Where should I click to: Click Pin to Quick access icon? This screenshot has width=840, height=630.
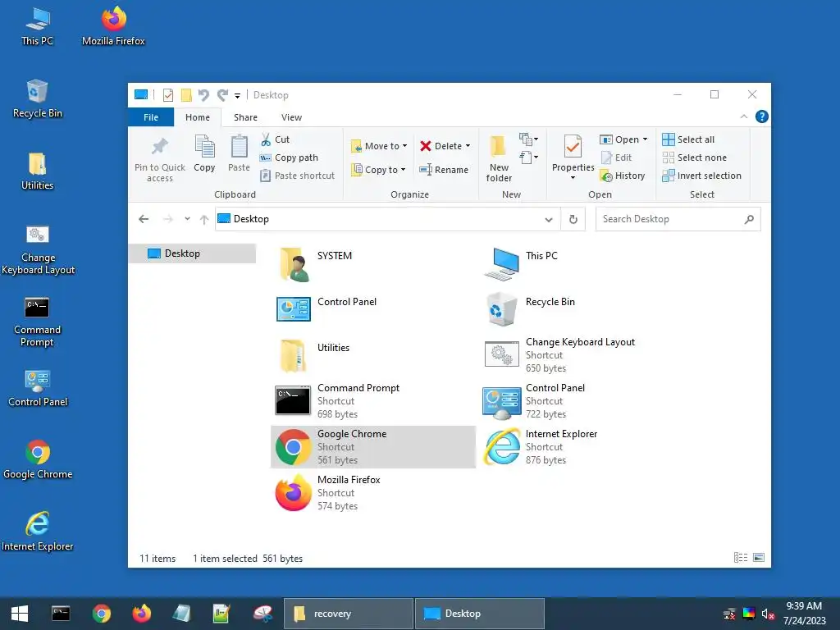160,146
